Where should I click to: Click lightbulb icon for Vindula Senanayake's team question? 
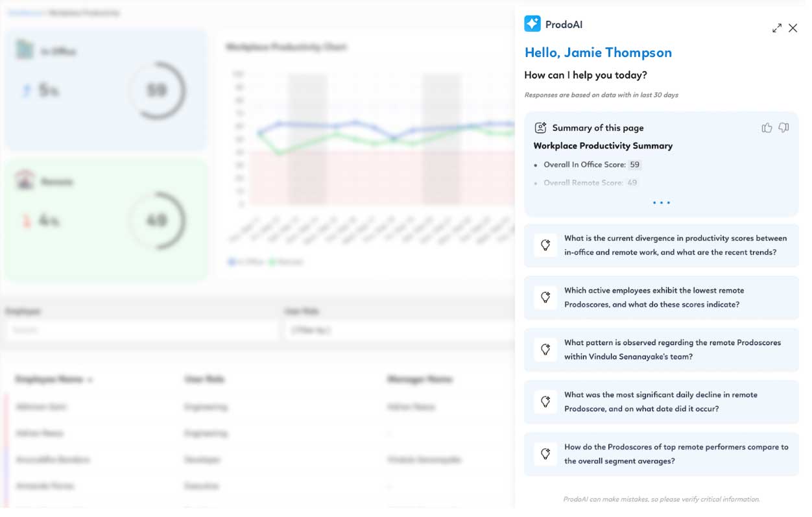pos(545,350)
